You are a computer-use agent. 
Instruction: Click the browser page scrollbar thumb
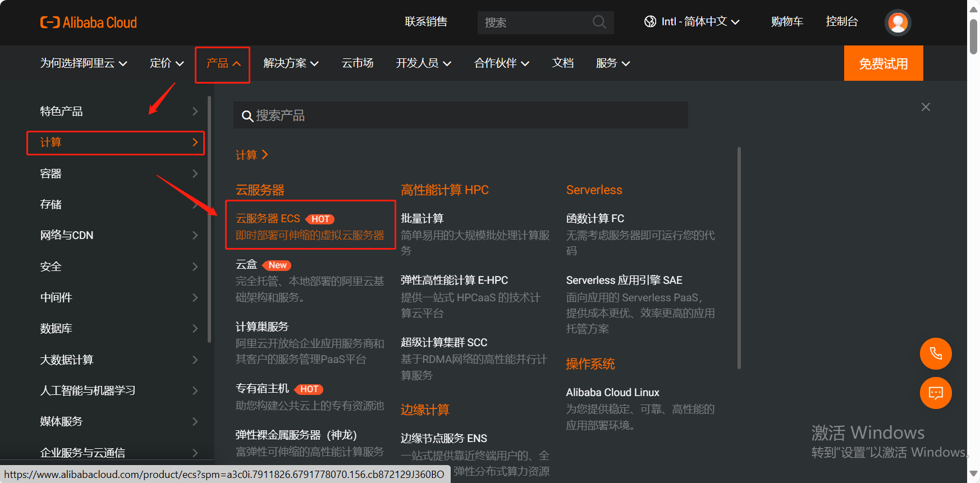coord(974,36)
